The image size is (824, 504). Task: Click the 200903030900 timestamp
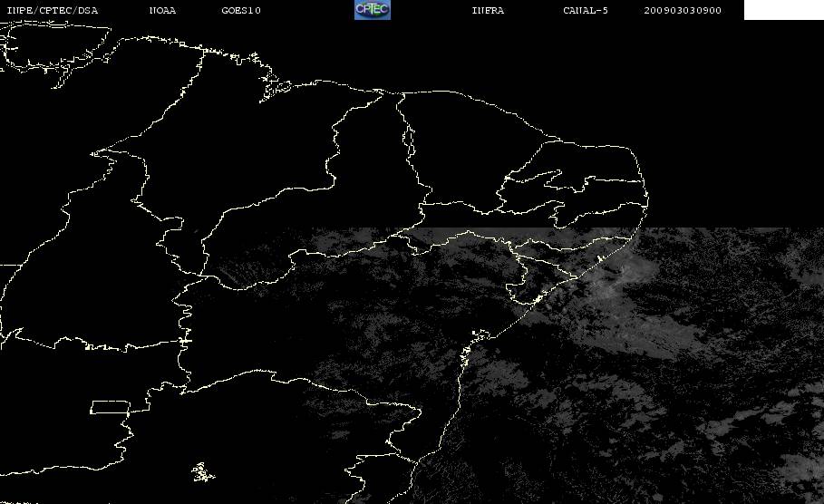click(683, 11)
